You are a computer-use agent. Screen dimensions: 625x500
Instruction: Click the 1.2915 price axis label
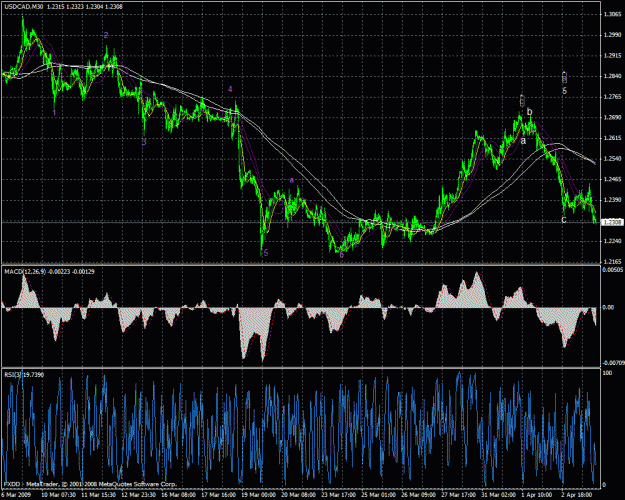pos(612,56)
